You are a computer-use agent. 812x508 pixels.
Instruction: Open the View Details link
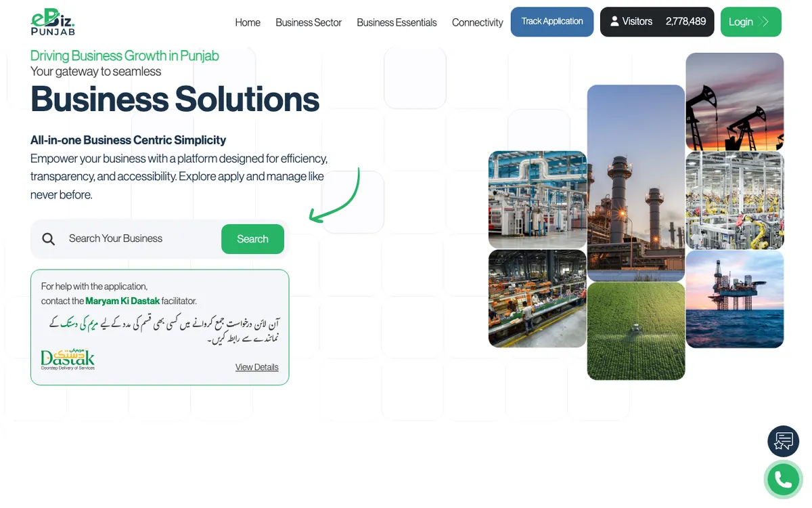(256, 367)
